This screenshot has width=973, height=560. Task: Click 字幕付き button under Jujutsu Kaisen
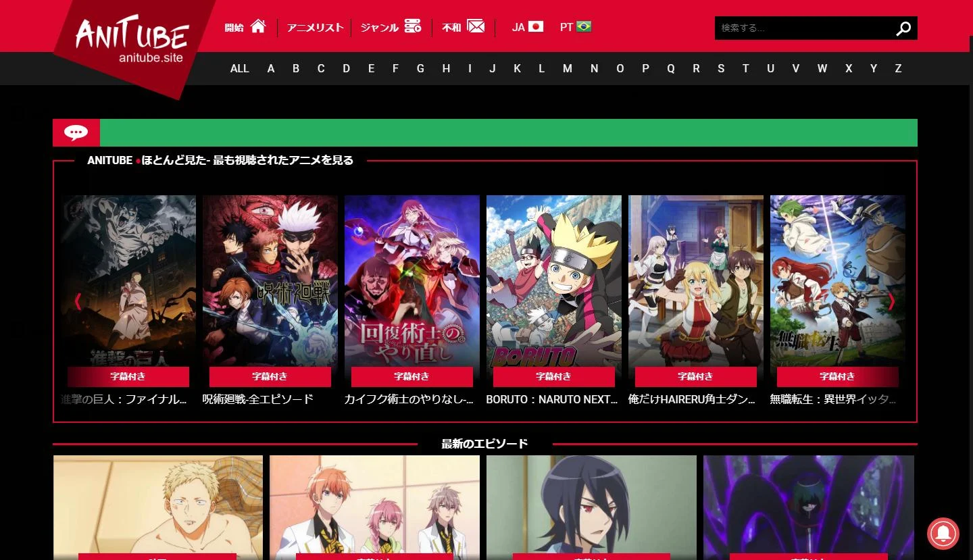click(x=270, y=376)
